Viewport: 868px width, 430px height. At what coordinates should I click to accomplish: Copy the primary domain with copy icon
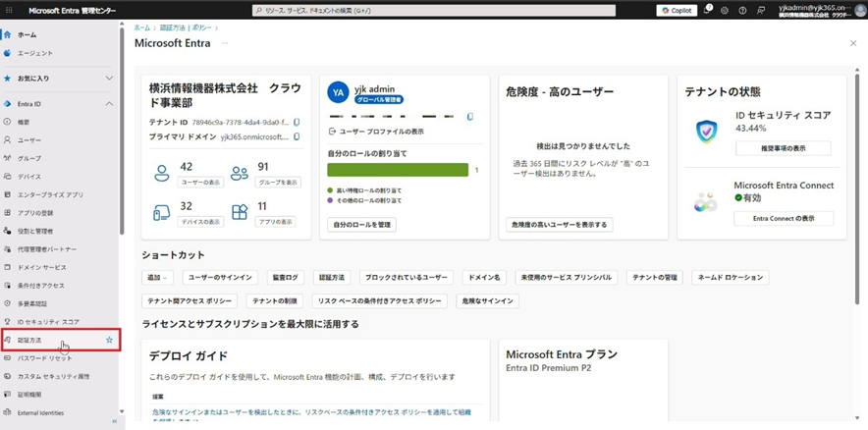(x=297, y=137)
